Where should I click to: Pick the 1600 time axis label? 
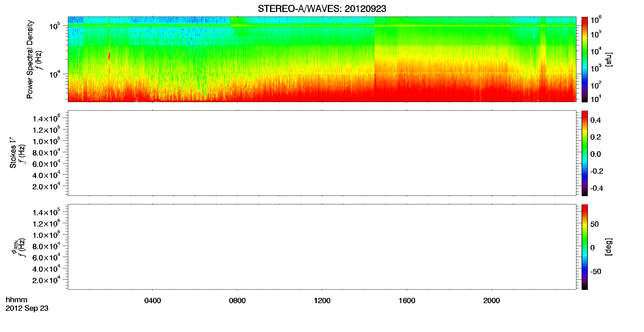pos(407,301)
